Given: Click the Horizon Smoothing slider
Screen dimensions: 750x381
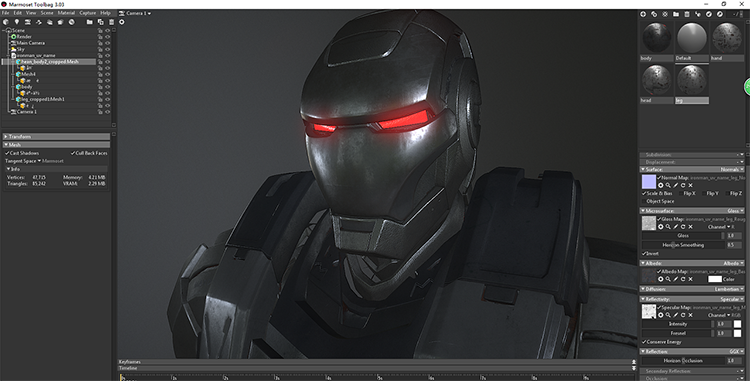Looking at the screenshot, I should click(684, 245).
